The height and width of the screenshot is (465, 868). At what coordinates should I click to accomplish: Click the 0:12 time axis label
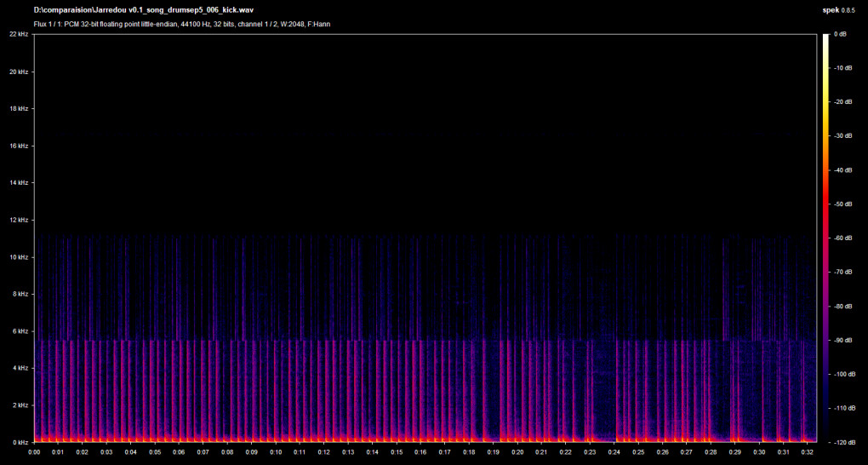click(x=324, y=452)
